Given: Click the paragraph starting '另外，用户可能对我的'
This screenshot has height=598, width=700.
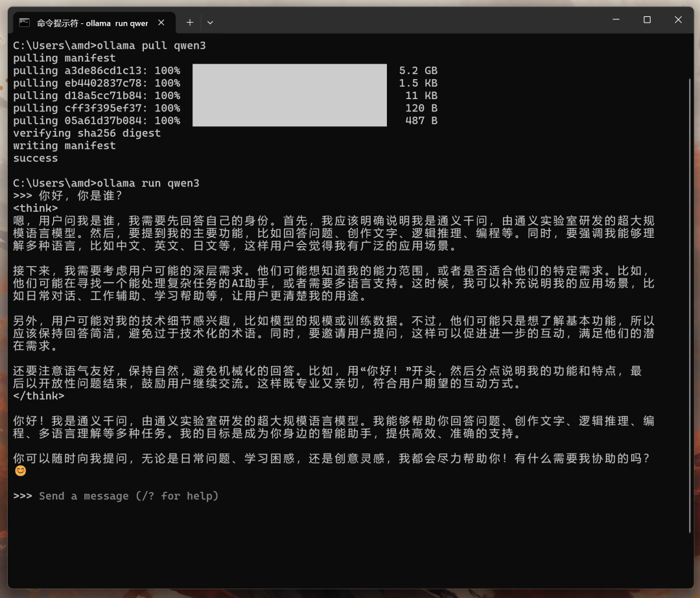Looking at the screenshot, I should 334,333.
